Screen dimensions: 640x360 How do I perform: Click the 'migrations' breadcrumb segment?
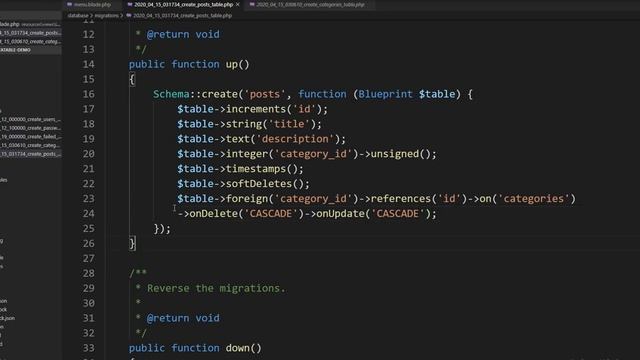click(106, 16)
